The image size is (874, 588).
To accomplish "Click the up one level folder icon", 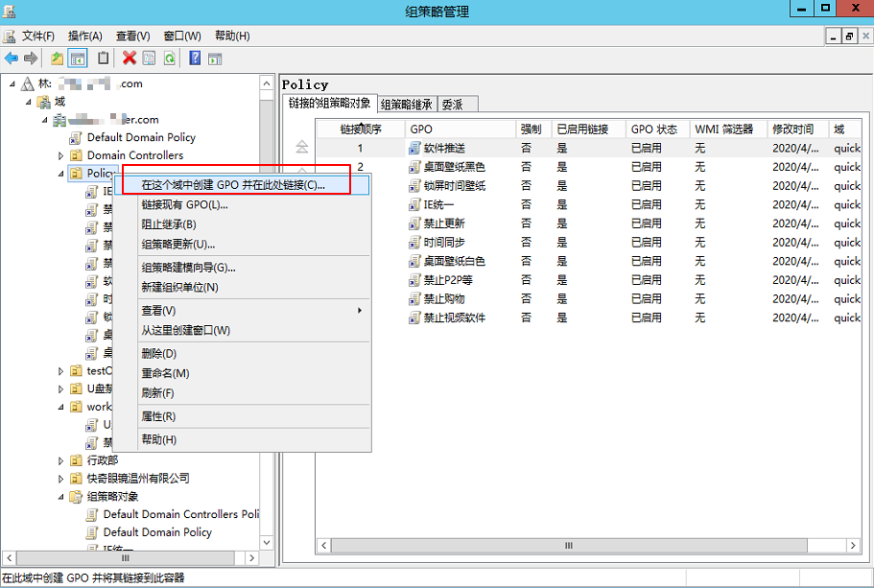I will click(58, 59).
